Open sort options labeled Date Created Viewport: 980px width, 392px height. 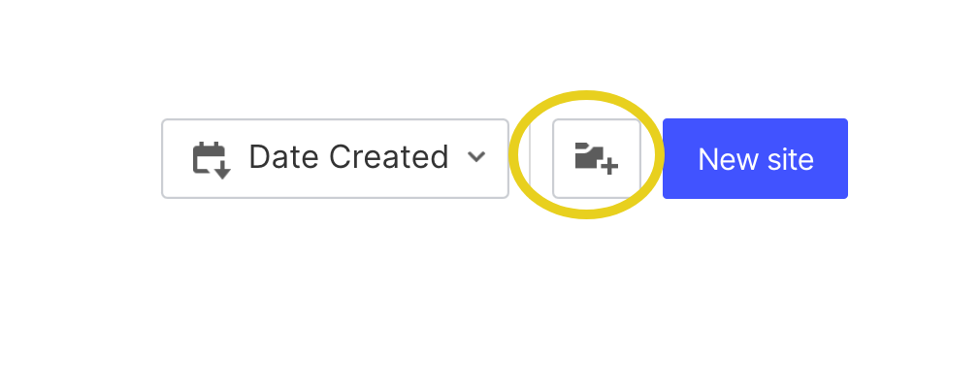click(x=335, y=158)
